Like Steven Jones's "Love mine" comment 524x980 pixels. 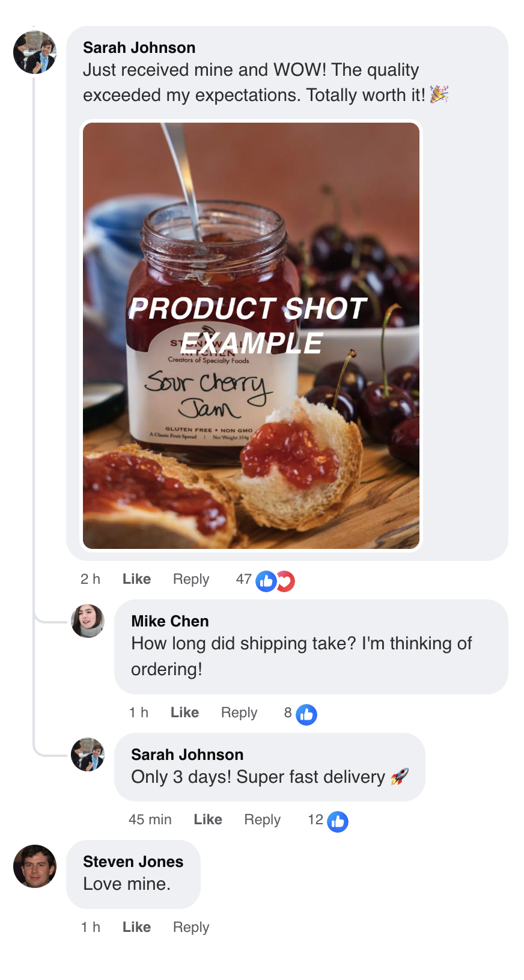[136, 927]
